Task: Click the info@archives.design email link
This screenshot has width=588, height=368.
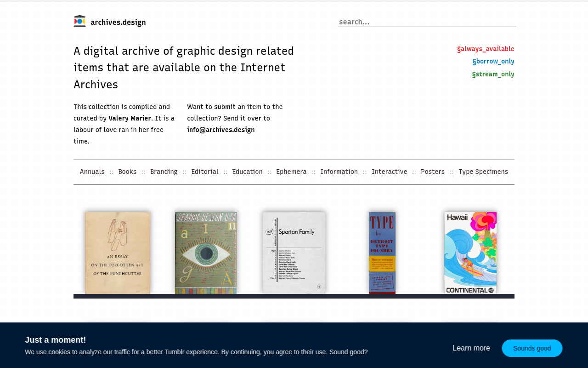Action: (x=221, y=130)
